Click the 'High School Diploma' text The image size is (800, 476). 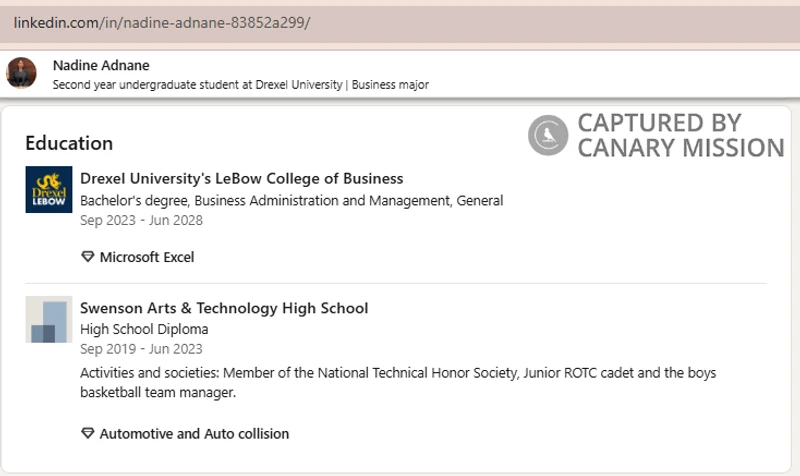(144, 330)
